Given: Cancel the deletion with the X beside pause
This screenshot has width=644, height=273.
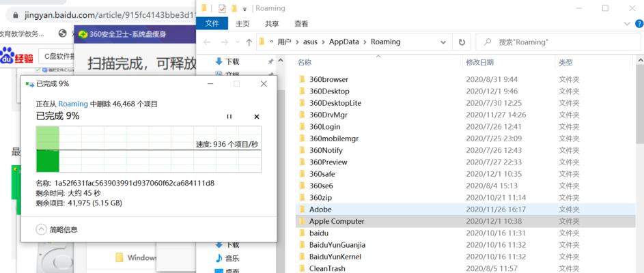Looking at the screenshot, I should pyautogui.click(x=257, y=117).
